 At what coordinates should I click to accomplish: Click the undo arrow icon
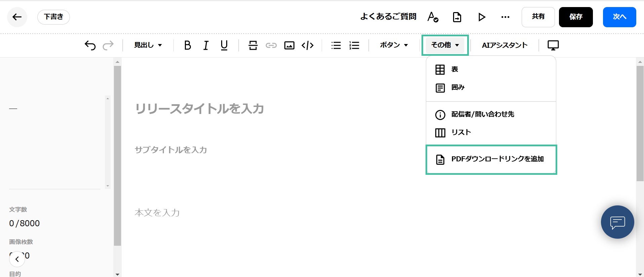[x=90, y=45]
